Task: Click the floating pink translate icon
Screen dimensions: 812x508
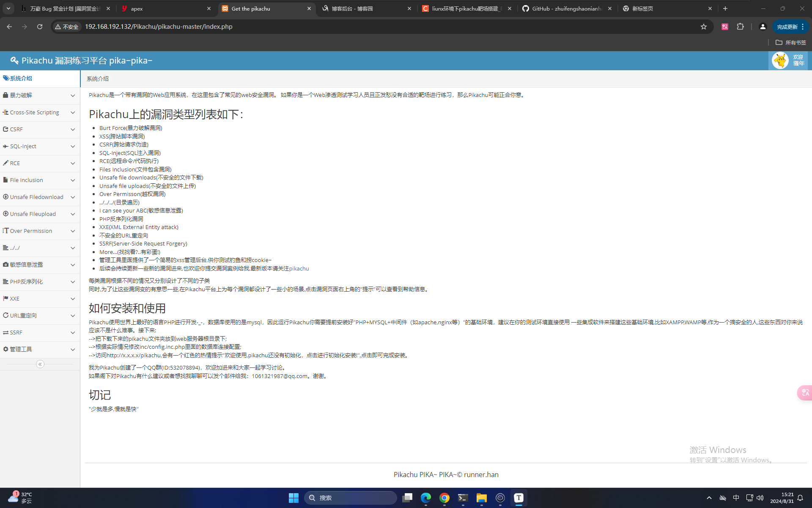Action: 805,392
